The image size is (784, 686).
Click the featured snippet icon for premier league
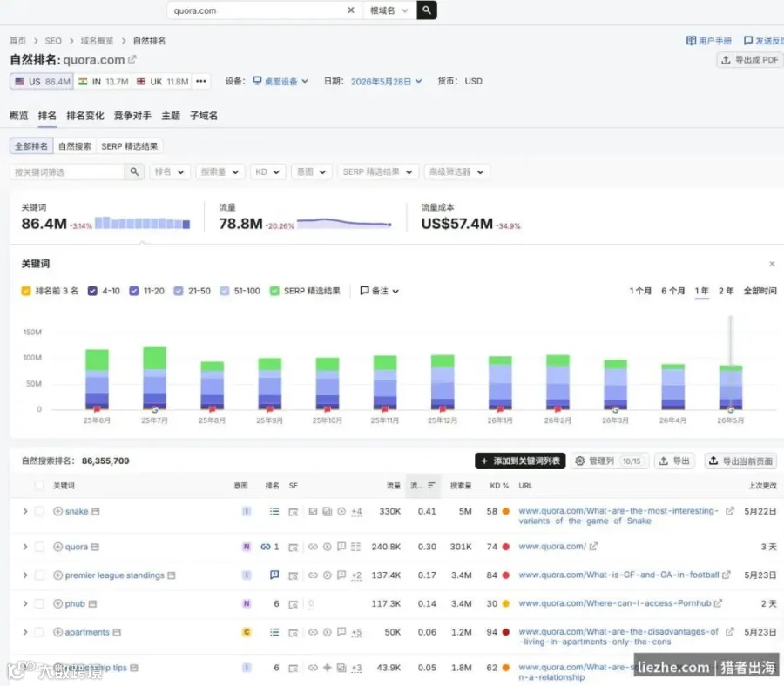[x=274, y=575]
